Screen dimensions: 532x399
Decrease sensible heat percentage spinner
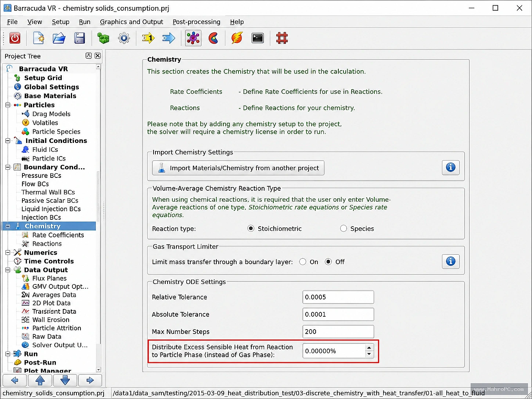(369, 354)
